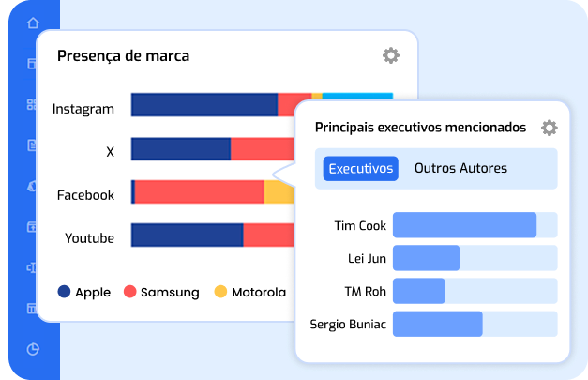Click the Apple segment in Youtube bar
The width and height of the screenshot is (588, 380).
point(187,236)
